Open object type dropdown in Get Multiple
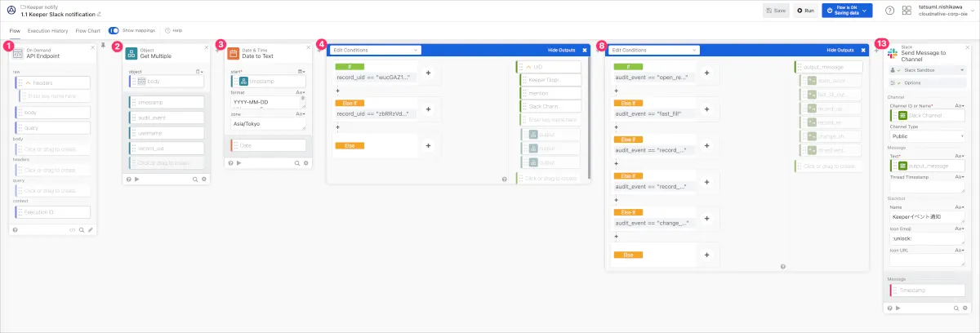Viewport: 980px width, 333px height. [198, 71]
